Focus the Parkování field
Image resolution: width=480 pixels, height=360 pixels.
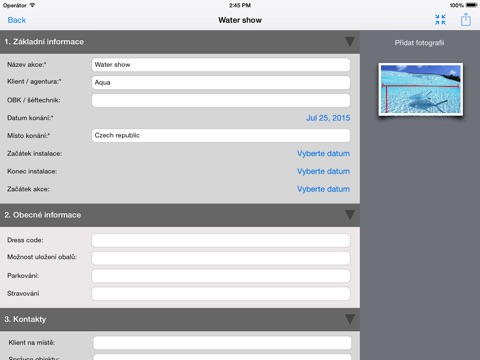coord(221,276)
